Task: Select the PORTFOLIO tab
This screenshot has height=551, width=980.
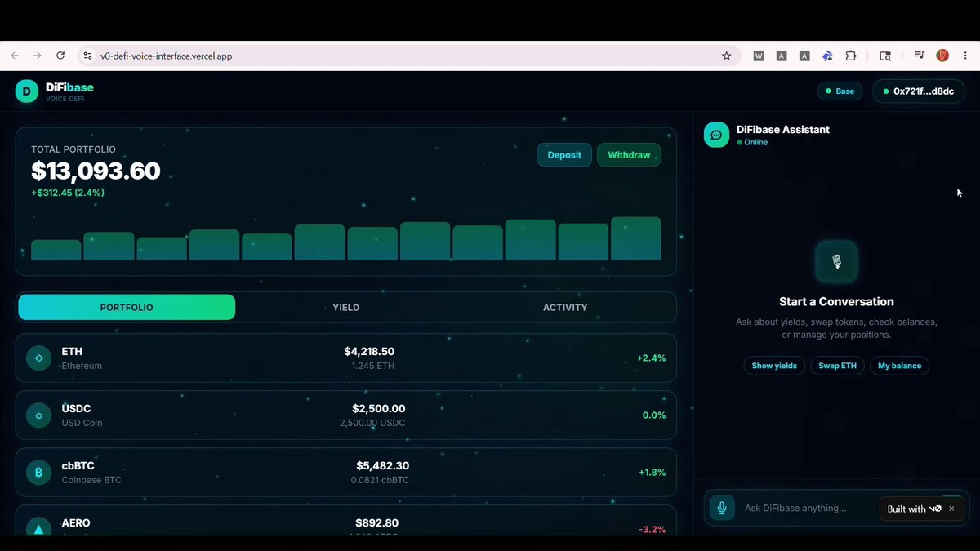Action: [x=127, y=307]
